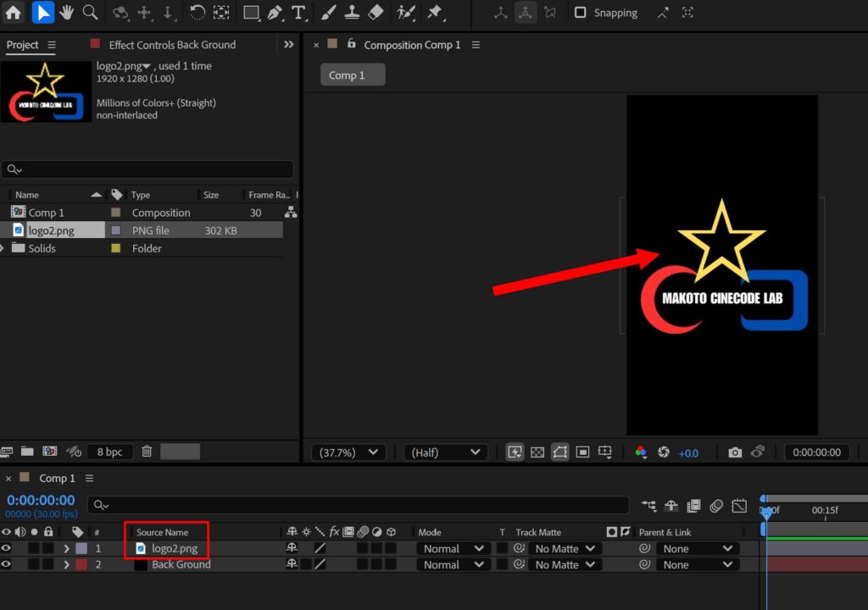
Task: Click the Source Name column header
Action: (162, 532)
